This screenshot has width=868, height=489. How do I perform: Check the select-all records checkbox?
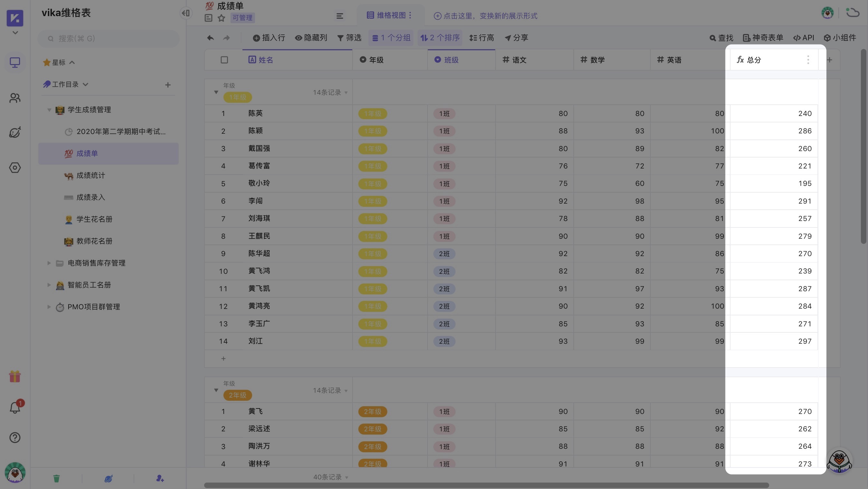(224, 60)
